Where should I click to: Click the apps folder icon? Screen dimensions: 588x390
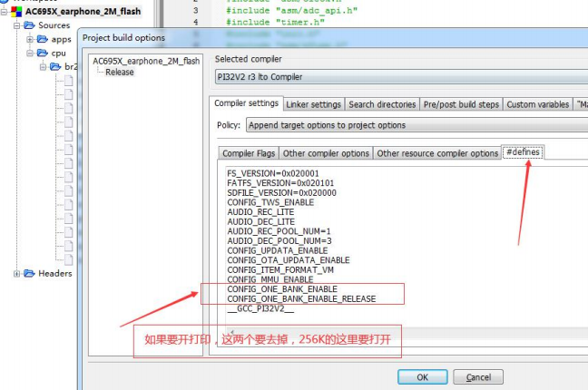coord(43,39)
